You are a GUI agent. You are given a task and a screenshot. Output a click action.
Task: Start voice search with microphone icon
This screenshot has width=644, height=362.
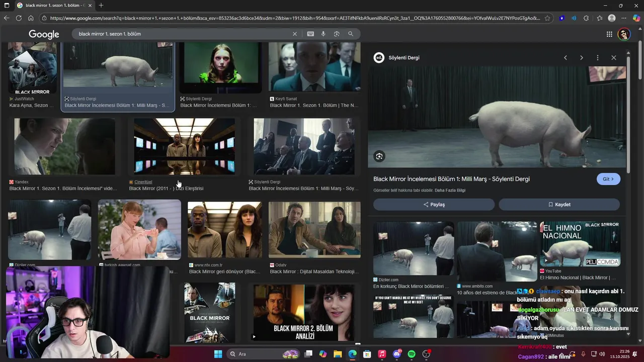click(x=324, y=34)
